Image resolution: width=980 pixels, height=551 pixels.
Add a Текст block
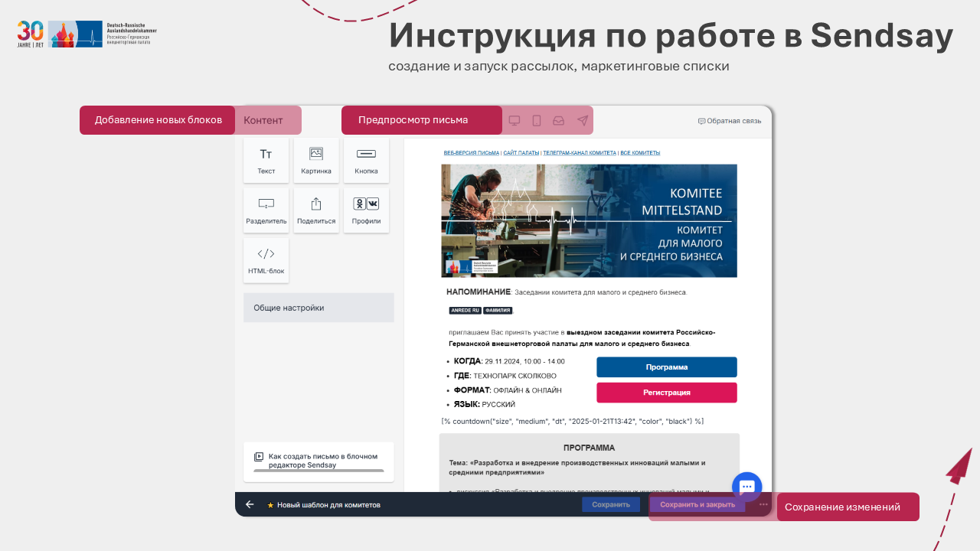click(266, 161)
